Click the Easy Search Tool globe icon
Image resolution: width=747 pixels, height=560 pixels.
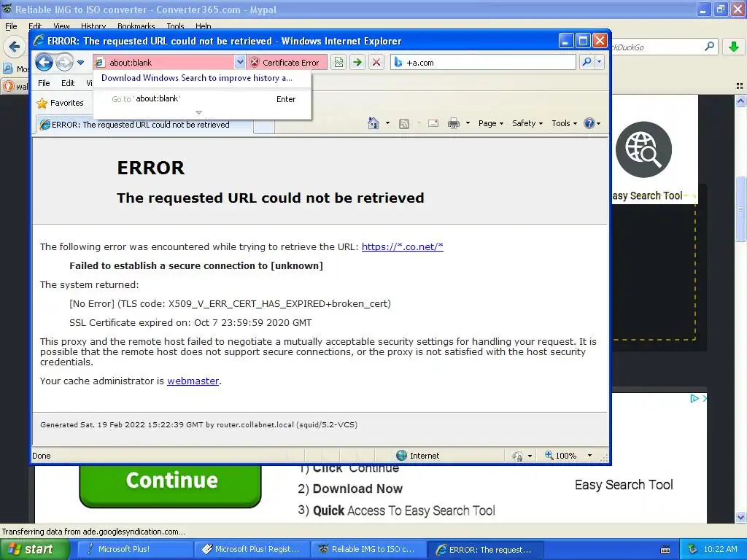pyautogui.click(x=643, y=149)
